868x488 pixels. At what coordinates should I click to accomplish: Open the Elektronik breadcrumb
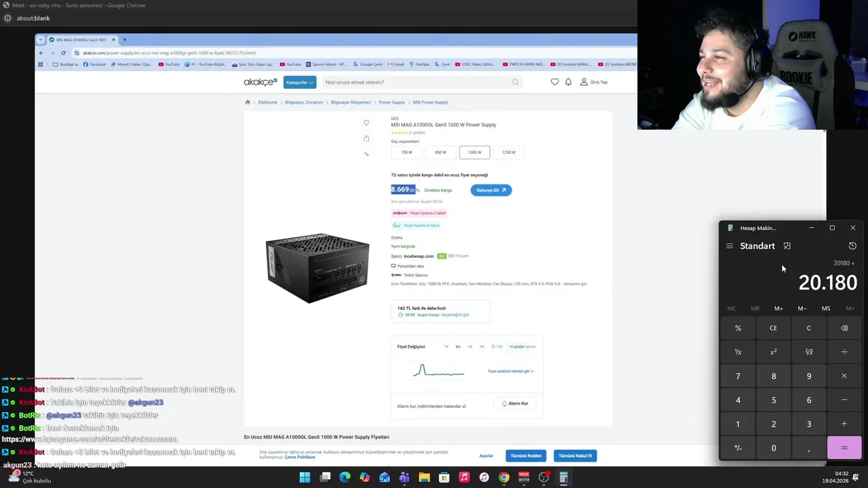point(267,102)
